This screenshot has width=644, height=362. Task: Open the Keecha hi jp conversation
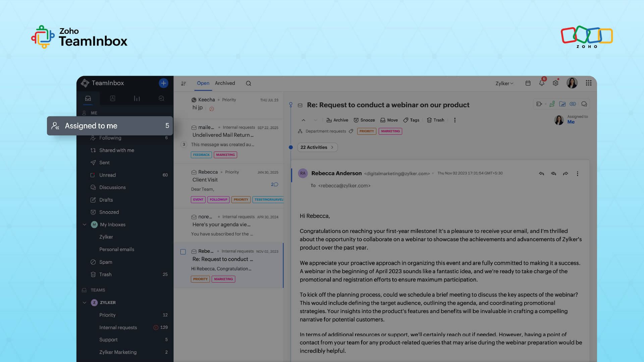229,105
